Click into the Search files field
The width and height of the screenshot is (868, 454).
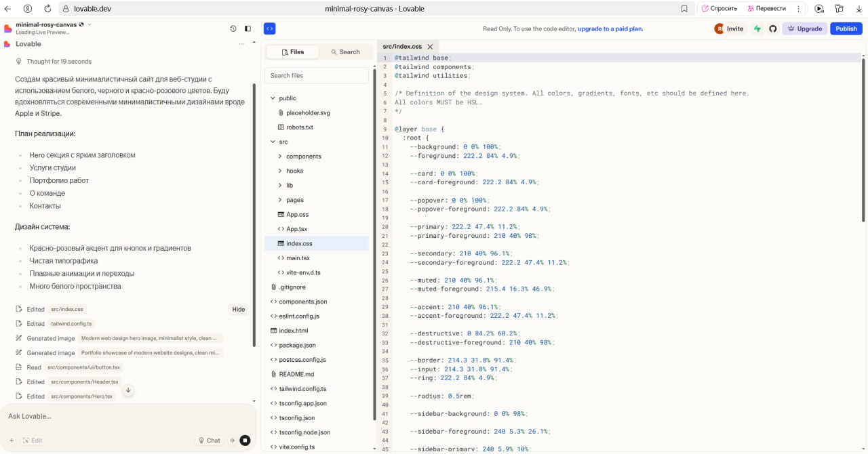(317, 75)
